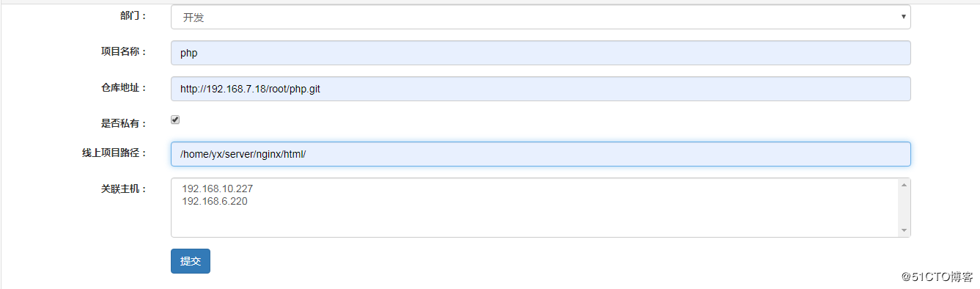The image size is (980, 289).
Task: Click the 项目名称 label
Action: click(123, 51)
